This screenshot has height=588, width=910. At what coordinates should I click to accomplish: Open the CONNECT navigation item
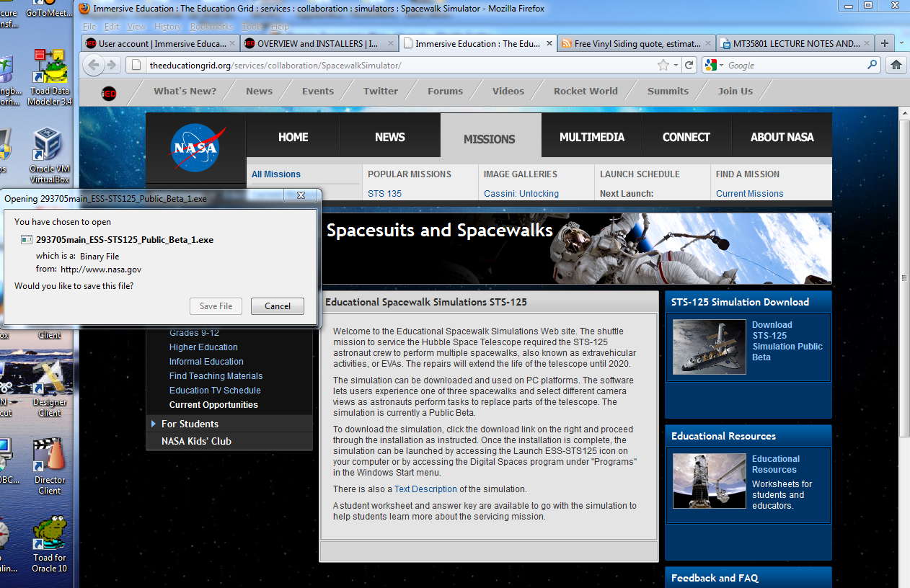coord(686,137)
